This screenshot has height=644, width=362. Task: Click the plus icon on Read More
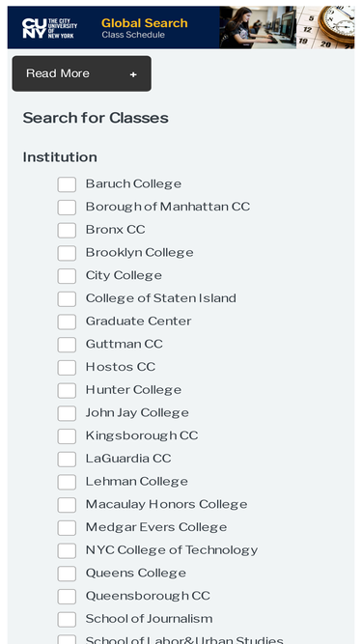133,74
